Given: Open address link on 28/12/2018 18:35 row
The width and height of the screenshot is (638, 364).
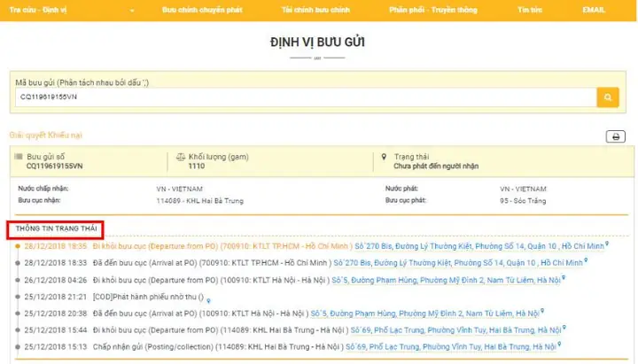Looking at the screenshot, I should pos(479,246).
